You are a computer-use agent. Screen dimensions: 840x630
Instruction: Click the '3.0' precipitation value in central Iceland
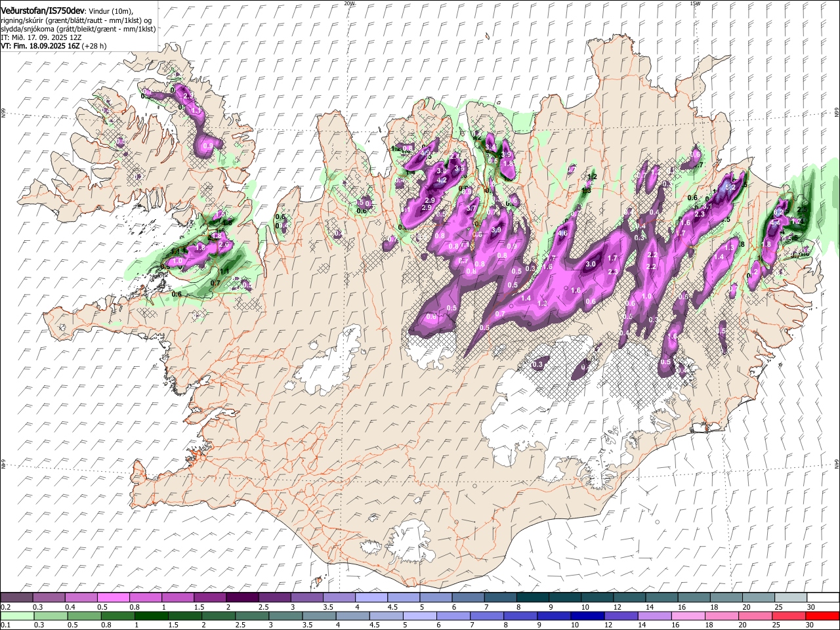pyautogui.click(x=591, y=264)
